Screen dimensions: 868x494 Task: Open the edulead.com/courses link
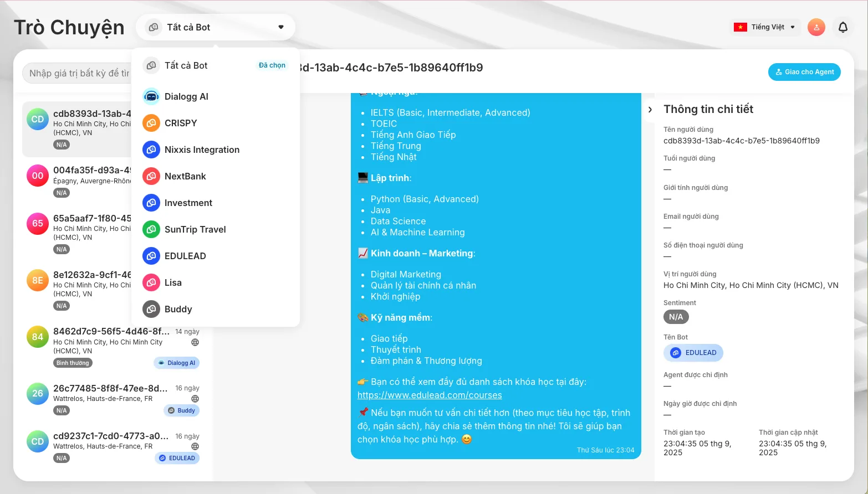(430, 395)
